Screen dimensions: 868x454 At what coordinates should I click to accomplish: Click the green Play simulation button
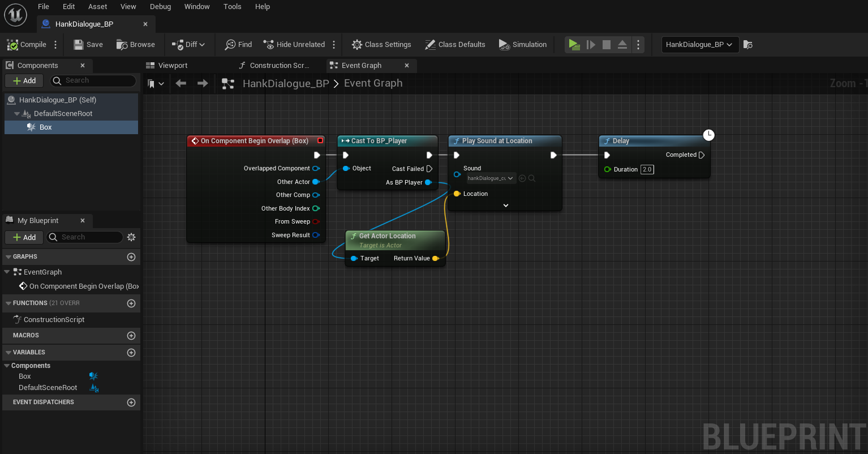pos(574,45)
